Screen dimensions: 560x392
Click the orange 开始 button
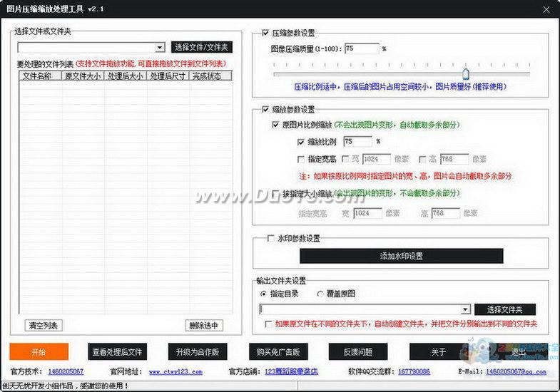click(x=39, y=352)
